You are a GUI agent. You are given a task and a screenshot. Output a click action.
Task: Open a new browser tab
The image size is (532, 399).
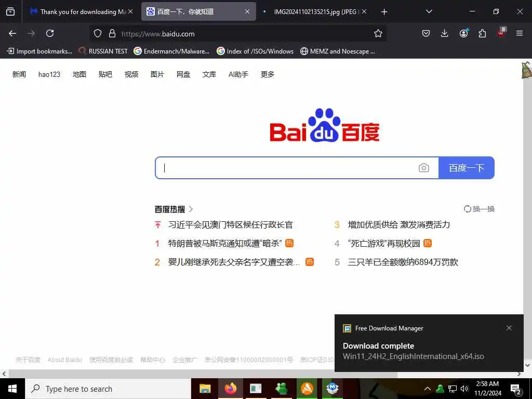384,12
